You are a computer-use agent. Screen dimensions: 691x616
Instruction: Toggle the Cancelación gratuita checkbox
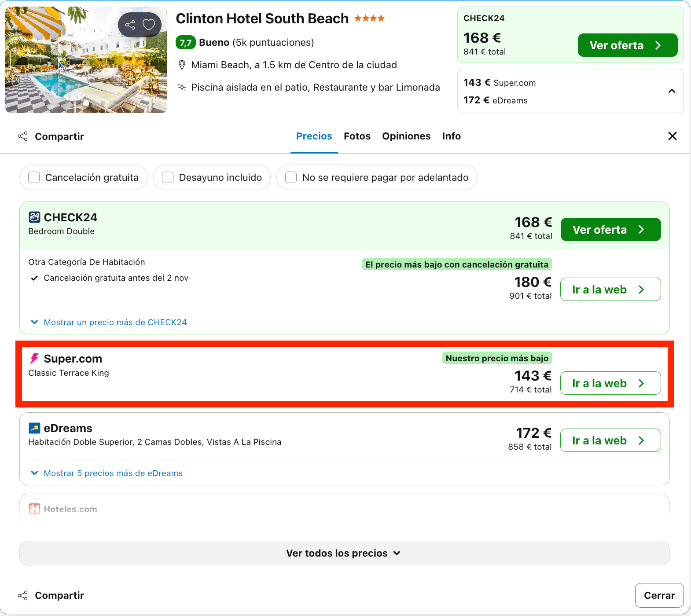tap(34, 177)
